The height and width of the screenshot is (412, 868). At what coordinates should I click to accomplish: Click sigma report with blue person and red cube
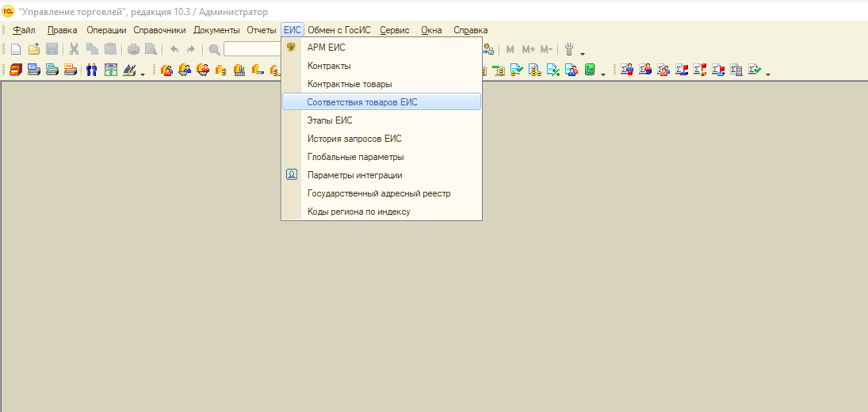click(x=627, y=70)
